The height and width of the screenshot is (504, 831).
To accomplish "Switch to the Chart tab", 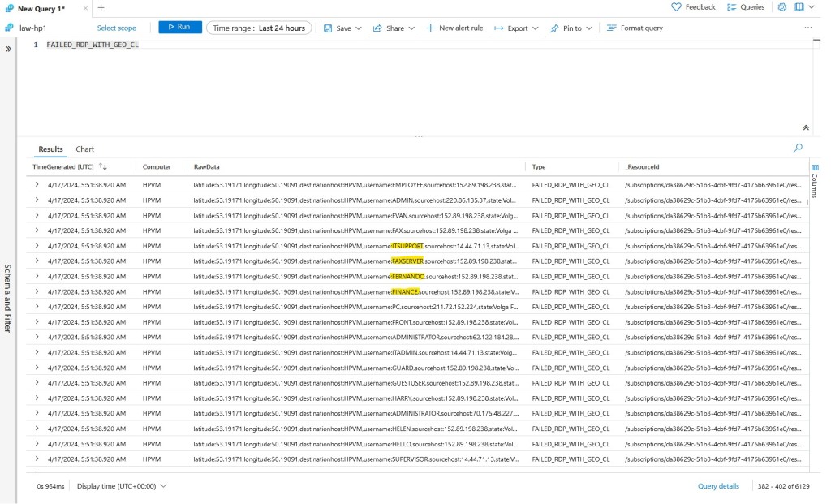I will point(85,149).
